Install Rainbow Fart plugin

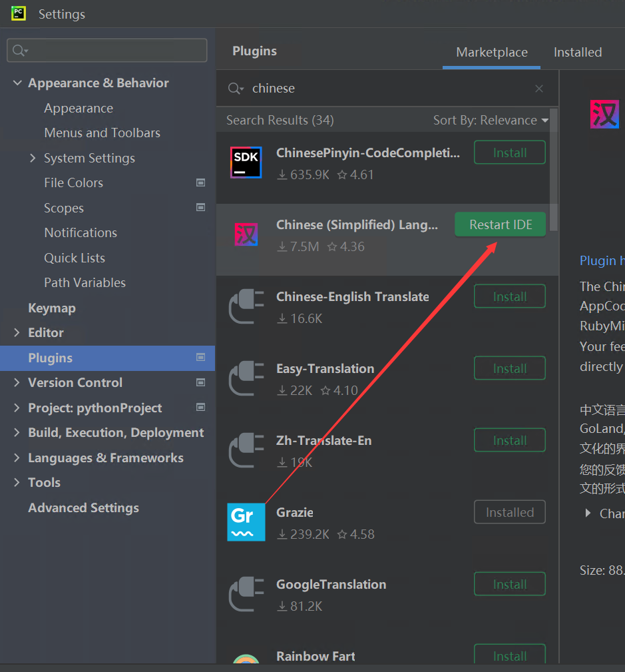pos(510,655)
